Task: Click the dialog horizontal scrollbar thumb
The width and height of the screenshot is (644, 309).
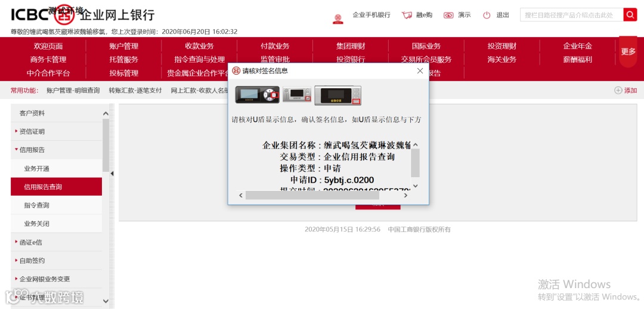Action: (312, 195)
